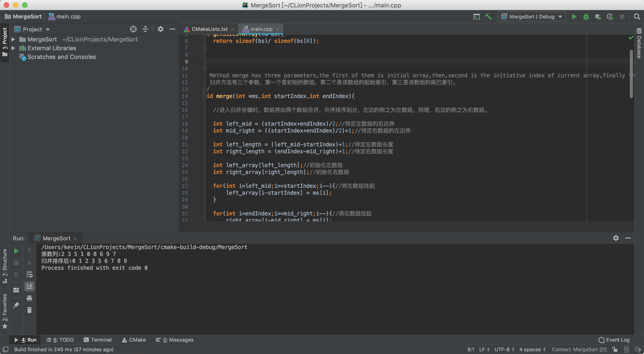Click Collapse All icon in Project panel
This screenshot has width=644, height=354.
(x=145, y=29)
